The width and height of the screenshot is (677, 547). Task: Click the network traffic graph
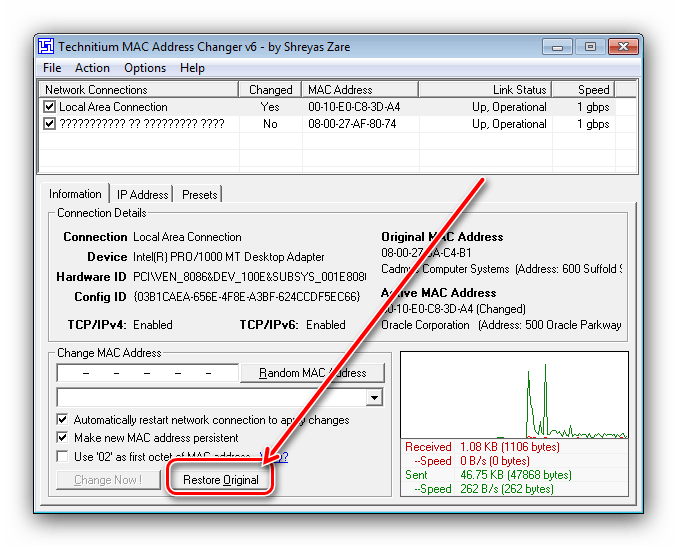click(514, 395)
